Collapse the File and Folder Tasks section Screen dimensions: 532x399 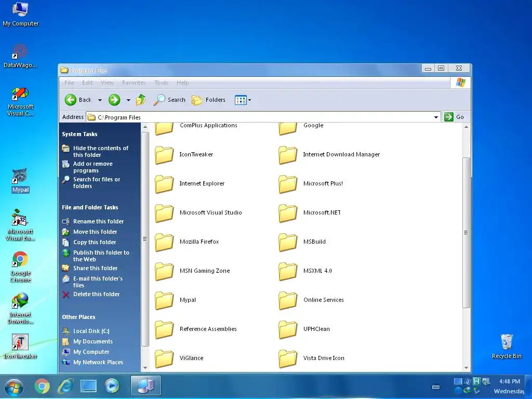click(x=90, y=207)
